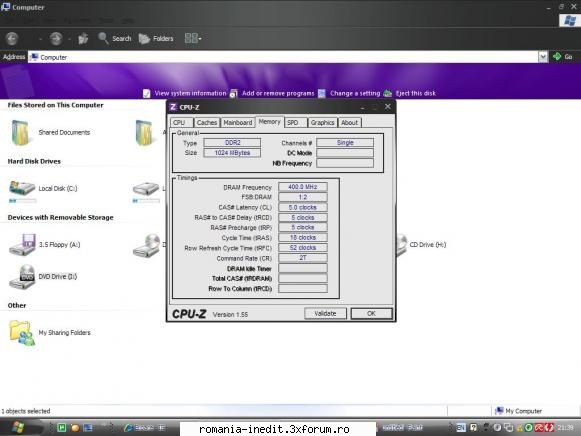
Task: Click Cycle Time (tRAS) value 18 clocks
Action: (303, 237)
